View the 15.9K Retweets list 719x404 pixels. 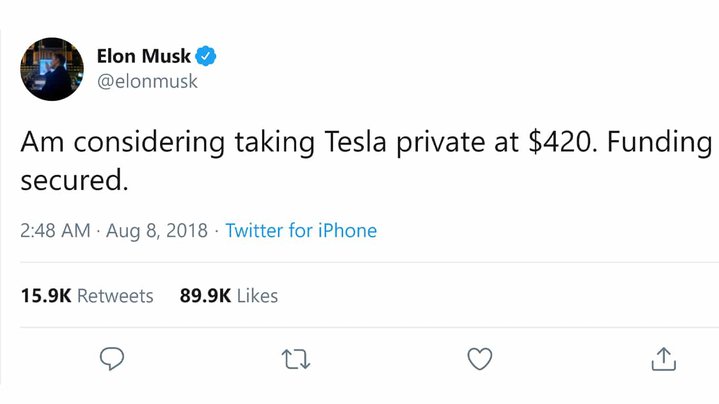tap(87, 296)
